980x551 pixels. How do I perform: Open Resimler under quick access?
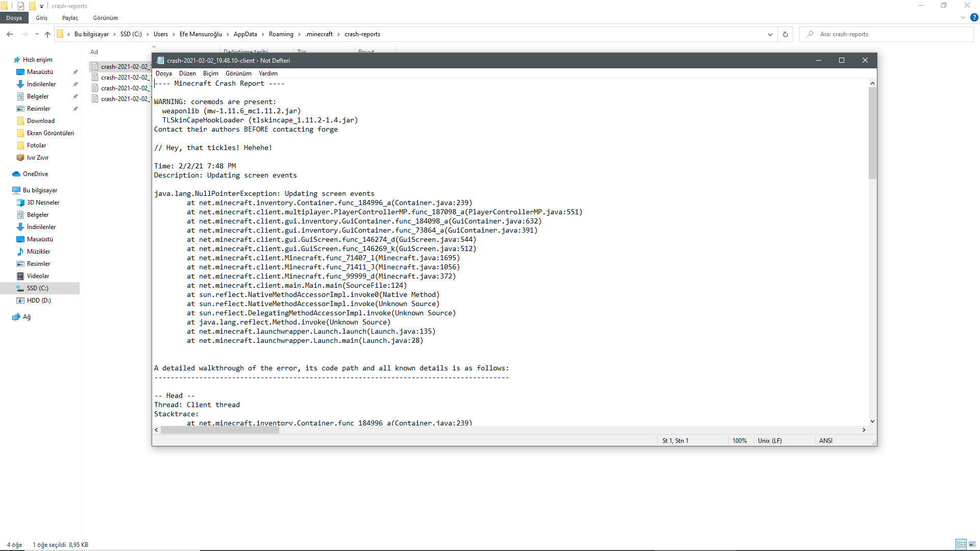click(38, 109)
